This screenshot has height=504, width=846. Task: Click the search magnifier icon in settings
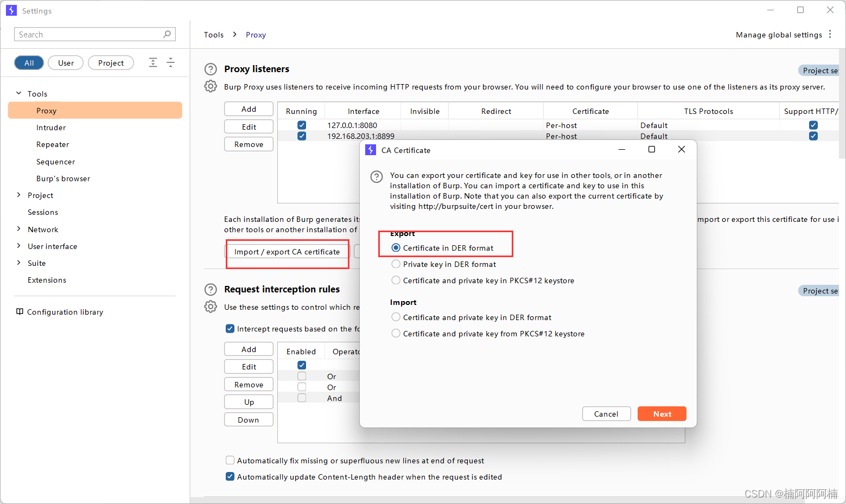pyautogui.click(x=167, y=34)
